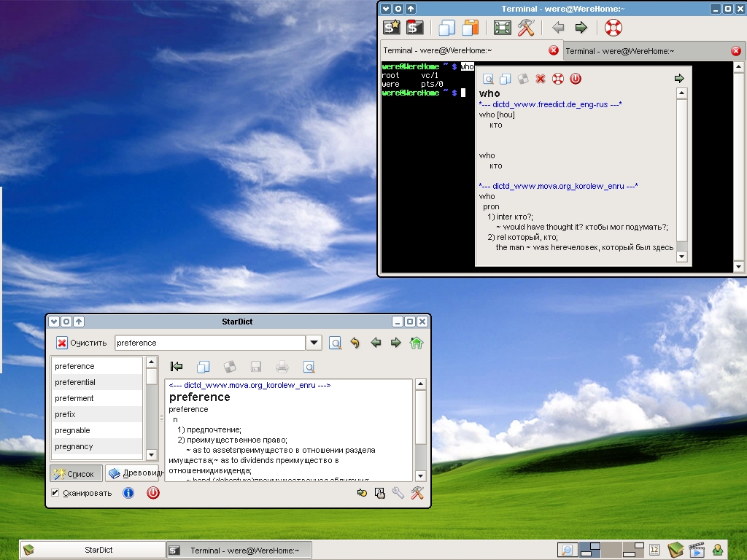Viewport: 747px width, 560px height.
Task: Close the first Terminal tab with its red X
Action: point(553,50)
